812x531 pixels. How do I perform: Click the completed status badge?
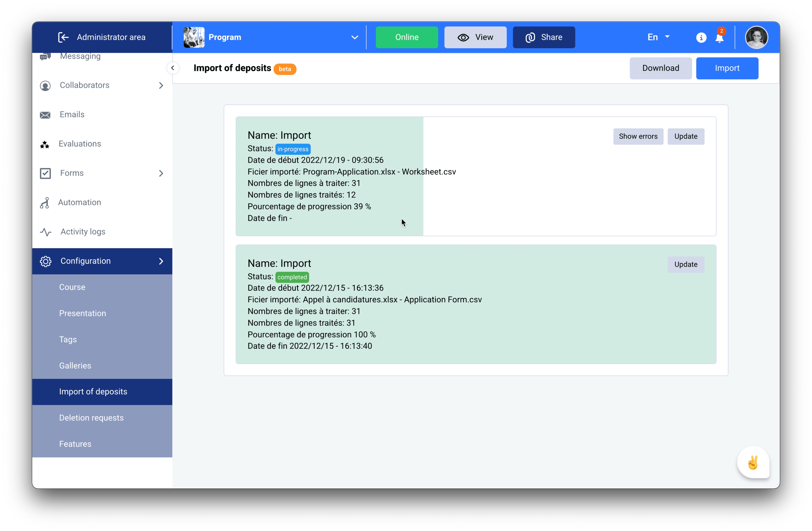point(292,277)
